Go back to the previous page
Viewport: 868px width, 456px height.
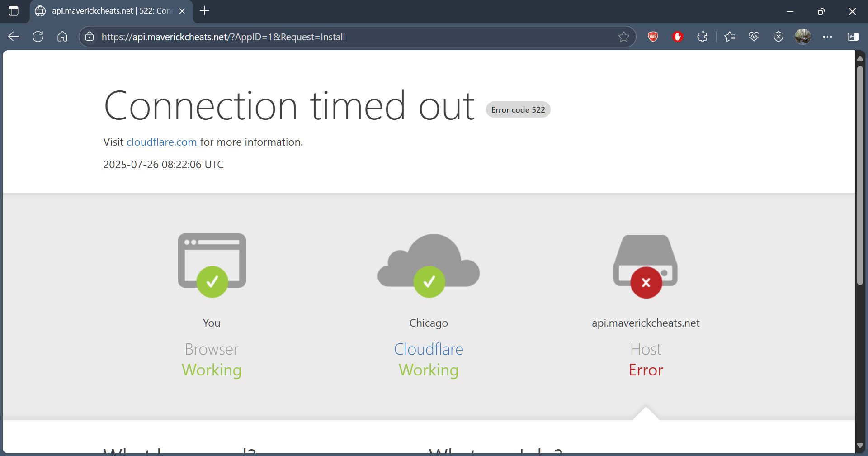[14, 37]
